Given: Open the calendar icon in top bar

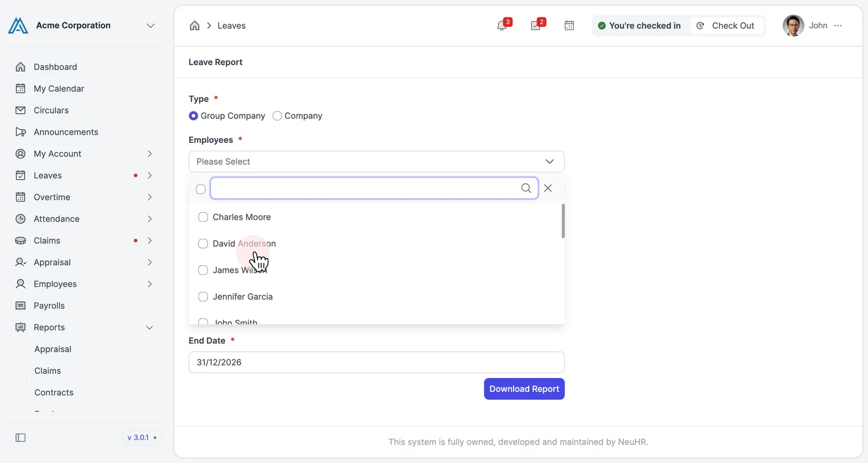Looking at the screenshot, I should 569,25.
